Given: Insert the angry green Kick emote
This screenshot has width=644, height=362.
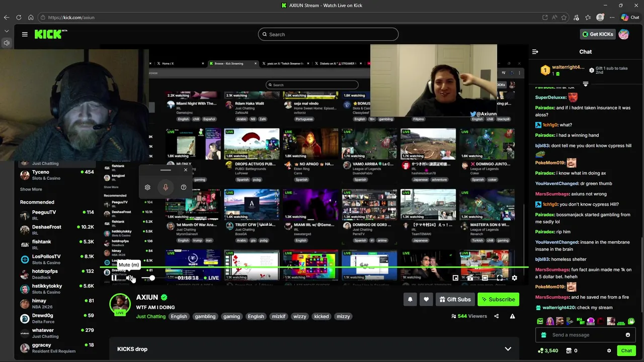Looking at the screenshot, I should [x=540, y=321].
